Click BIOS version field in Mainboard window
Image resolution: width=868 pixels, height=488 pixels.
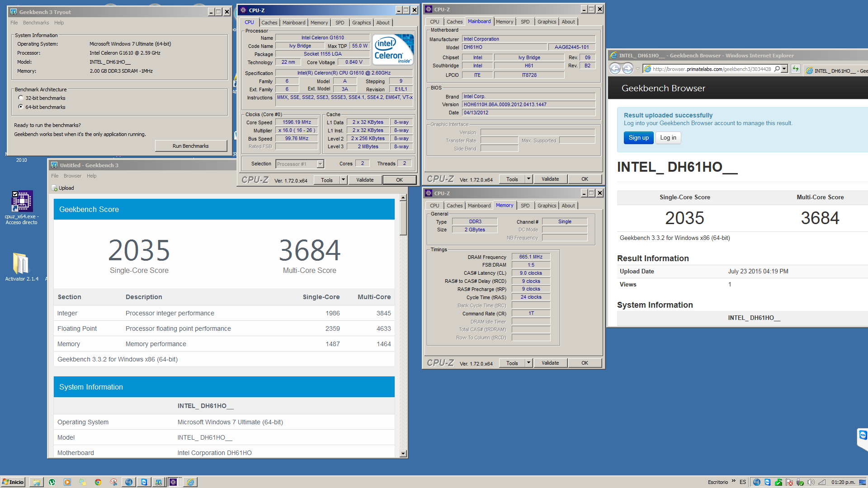pyautogui.click(x=528, y=104)
